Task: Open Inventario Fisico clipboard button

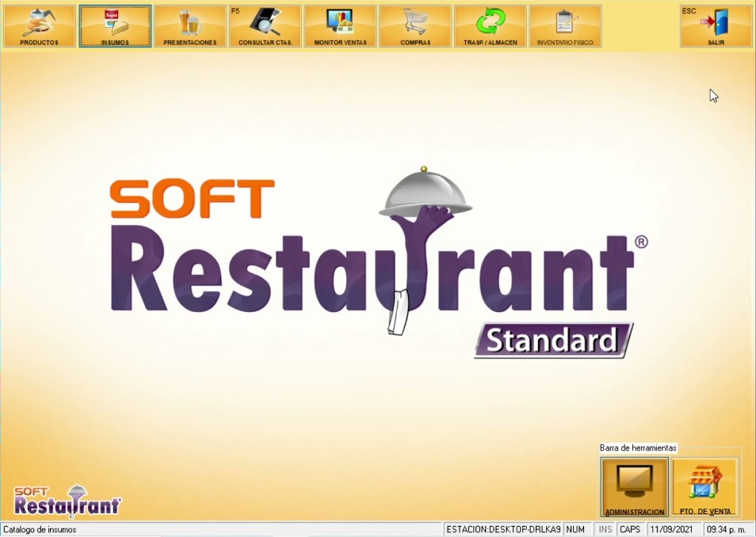Action: (x=566, y=26)
